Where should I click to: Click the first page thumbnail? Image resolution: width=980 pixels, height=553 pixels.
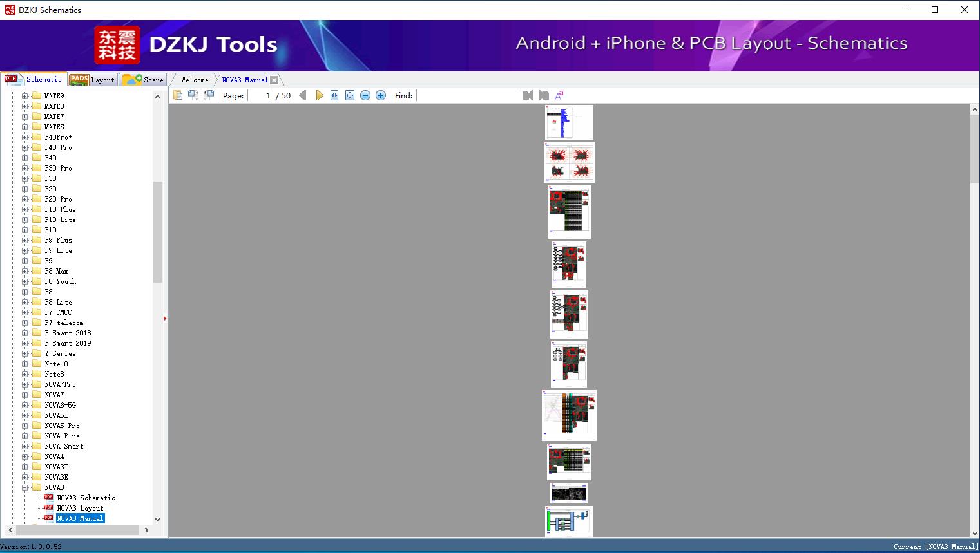tap(569, 122)
